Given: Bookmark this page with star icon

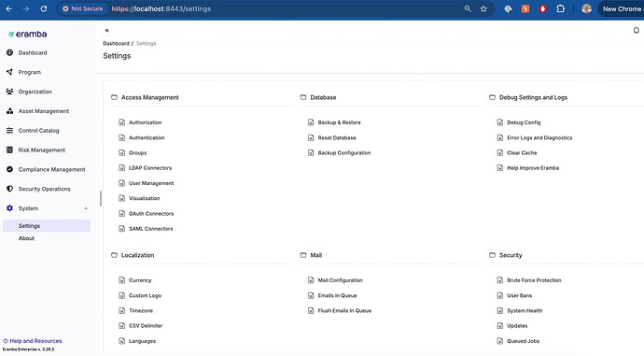Looking at the screenshot, I should tap(483, 8).
